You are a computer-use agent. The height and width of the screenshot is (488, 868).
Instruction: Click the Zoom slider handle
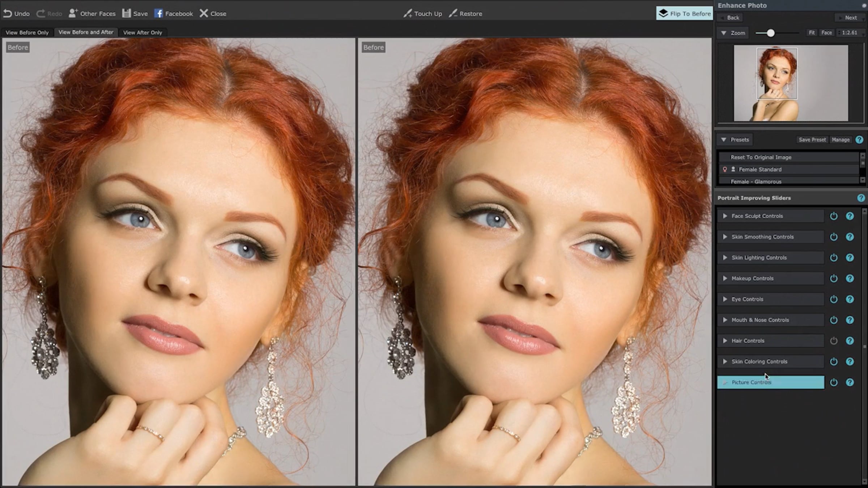click(x=771, y=33)
